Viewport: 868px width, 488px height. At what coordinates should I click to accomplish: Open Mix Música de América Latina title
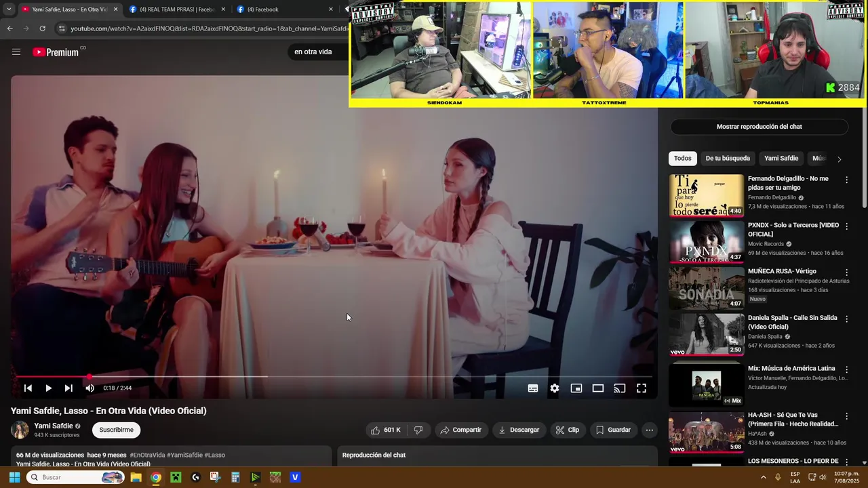click(791, 368)
